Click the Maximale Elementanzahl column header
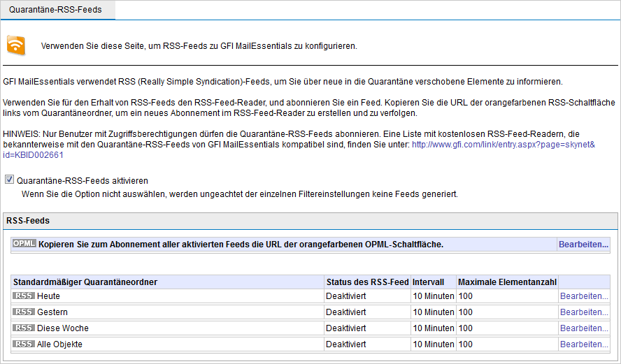This screenshot has width=621, height=364. 507,282
